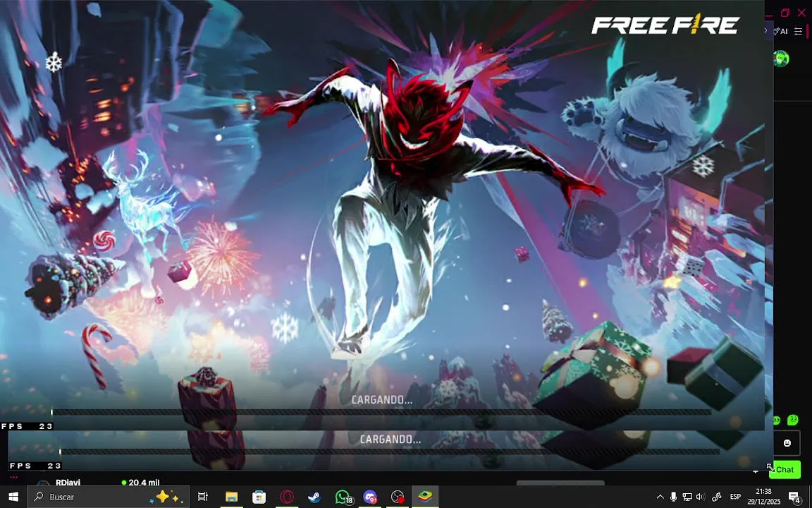Click the Buscar taskbar search field
Image resolution: width=812 pixels, height=508 pixels.
pos(109,497)
